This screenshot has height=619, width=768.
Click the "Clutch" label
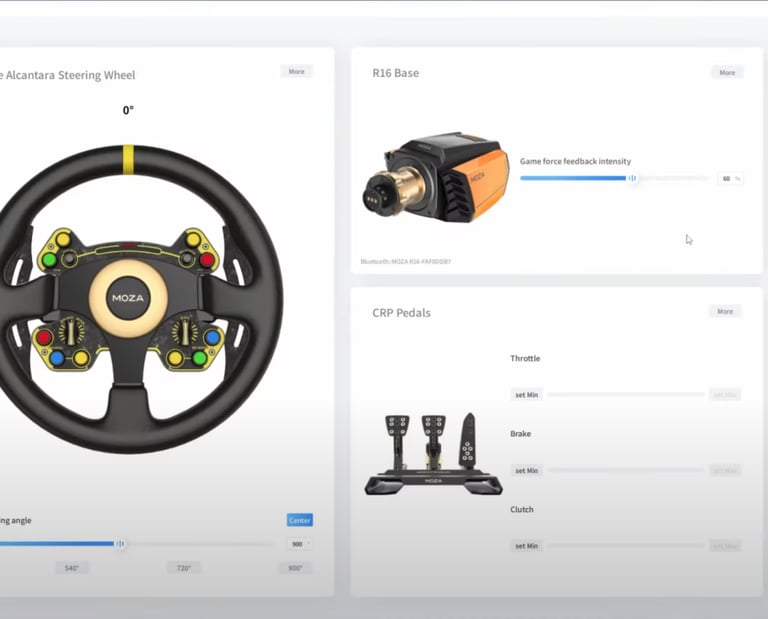click(522, 509)
